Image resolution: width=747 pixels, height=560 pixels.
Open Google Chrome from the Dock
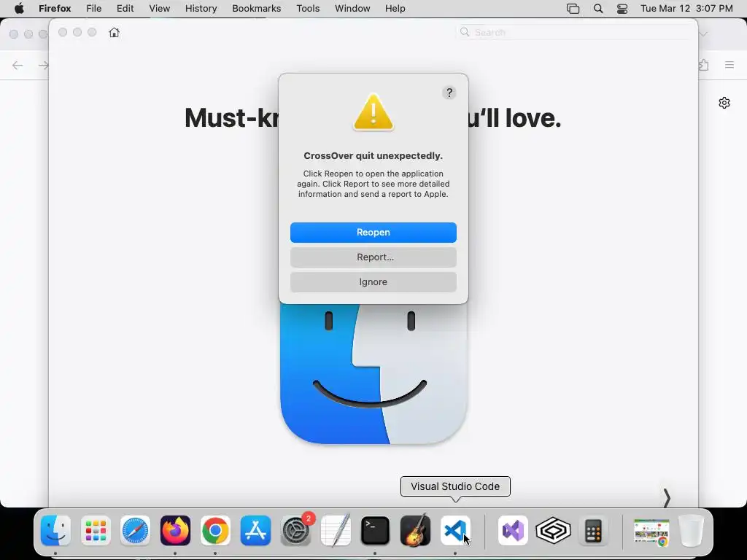[215, 531]
